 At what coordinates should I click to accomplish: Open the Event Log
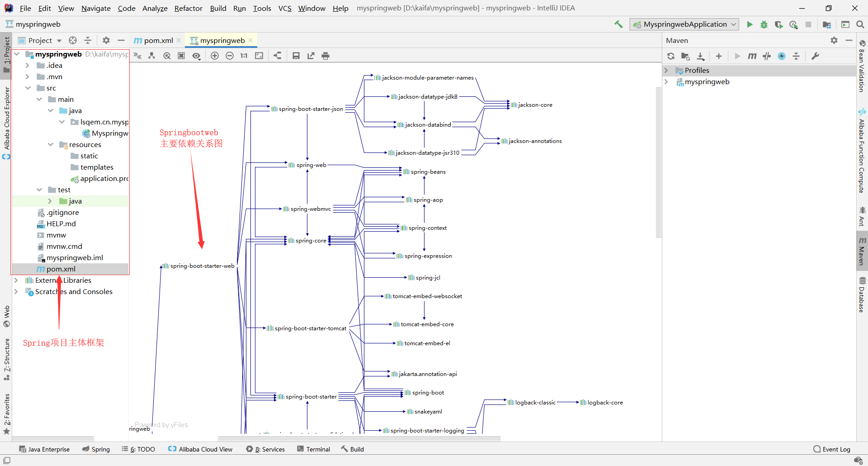832,449
